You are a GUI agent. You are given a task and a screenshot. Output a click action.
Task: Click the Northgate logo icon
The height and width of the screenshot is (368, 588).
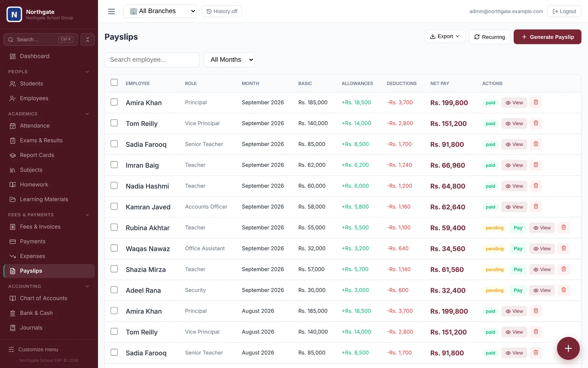coord(14,14)
